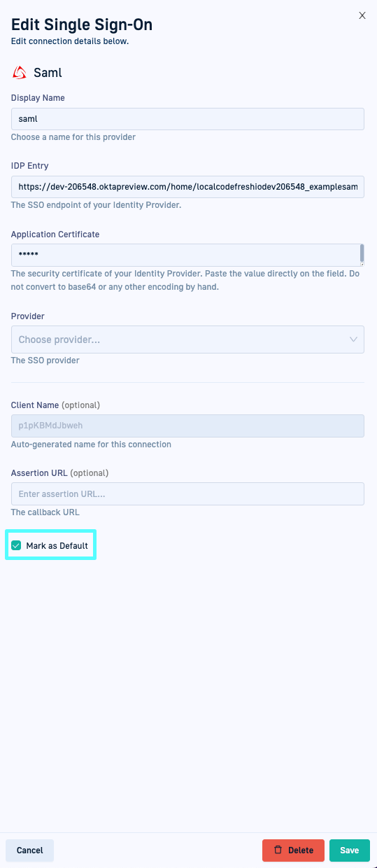
Task: Click the Mark as Default label text
Action: click(57, 545)
